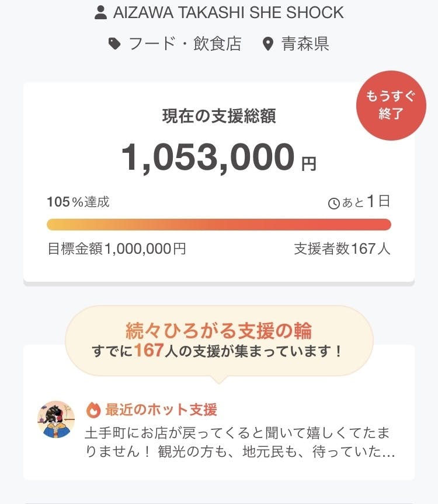
Task: Tap the もうすぐ終了 red badge
Action: (x=391, y=106)
